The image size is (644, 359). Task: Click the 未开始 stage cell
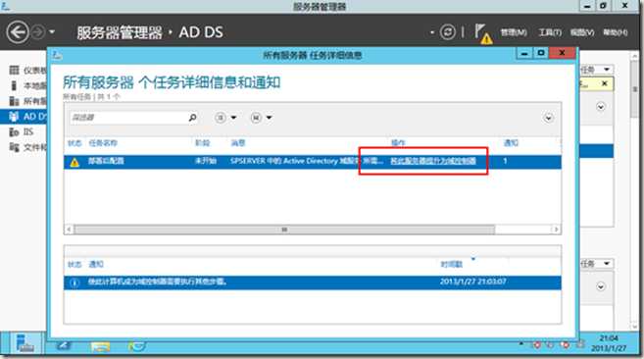click(206, 161)
